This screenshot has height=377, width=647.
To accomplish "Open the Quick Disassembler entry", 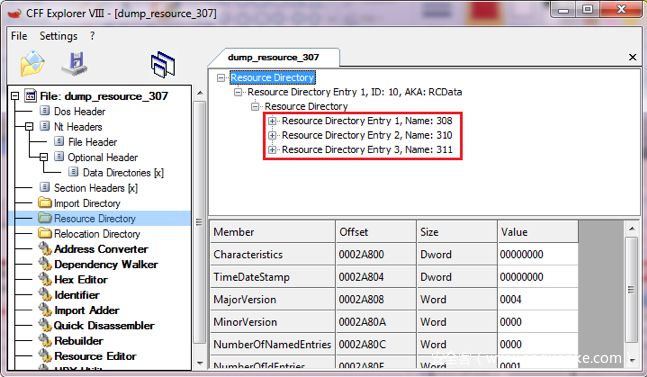I will (x=104, y=325).
